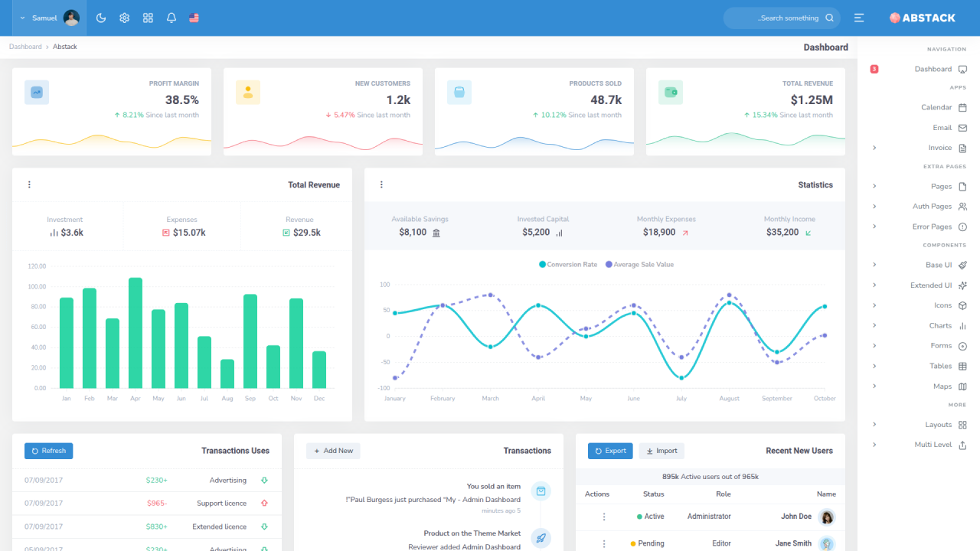Open Maps in sidebar

pyautogui.click(x=919, y=386)
